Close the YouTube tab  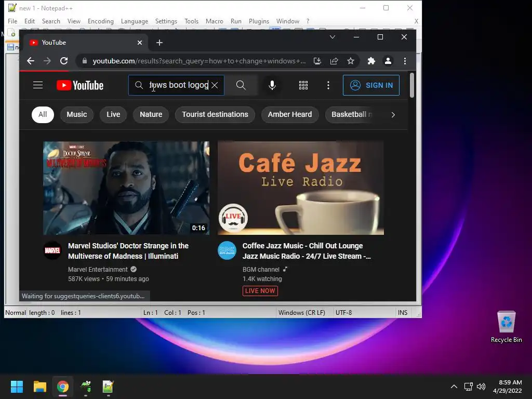point(140,43)
